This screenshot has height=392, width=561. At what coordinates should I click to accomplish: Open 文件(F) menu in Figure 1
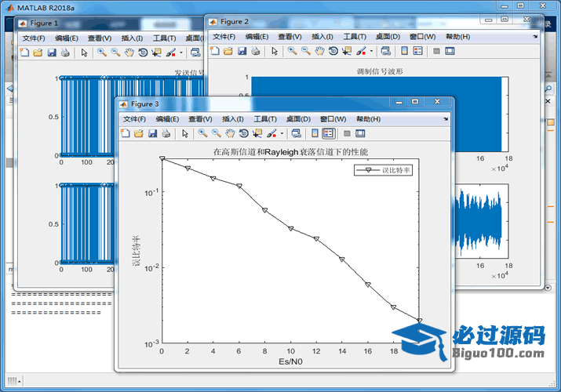(34, 38)
